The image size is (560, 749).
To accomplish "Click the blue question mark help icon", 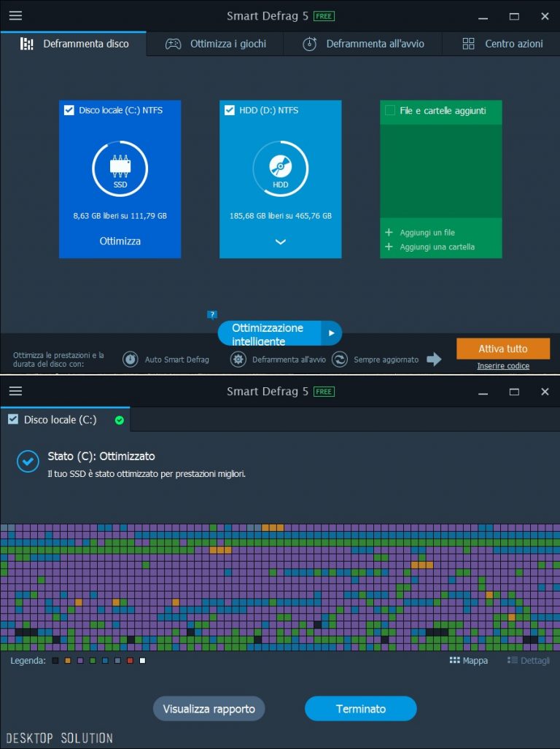I will point(212,314).
